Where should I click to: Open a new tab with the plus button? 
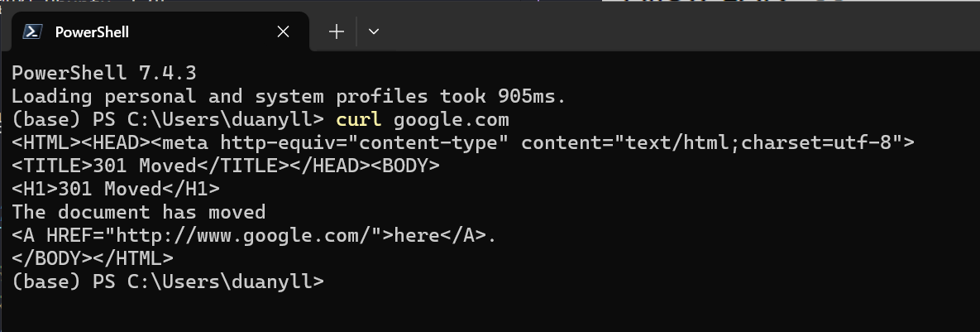(x=336, y=32)
